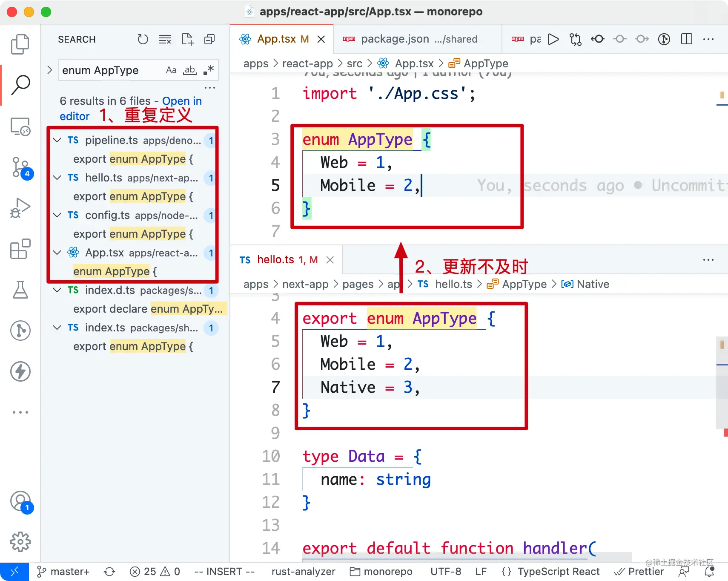Screen dimensions: 728x581
Task: Open the Explorer view in activity bar
Action: point(20,44)
